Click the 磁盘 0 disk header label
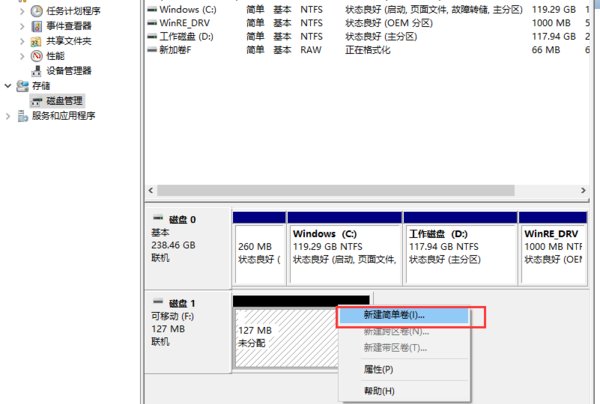 pyautogui.click(x=183, y=220)
